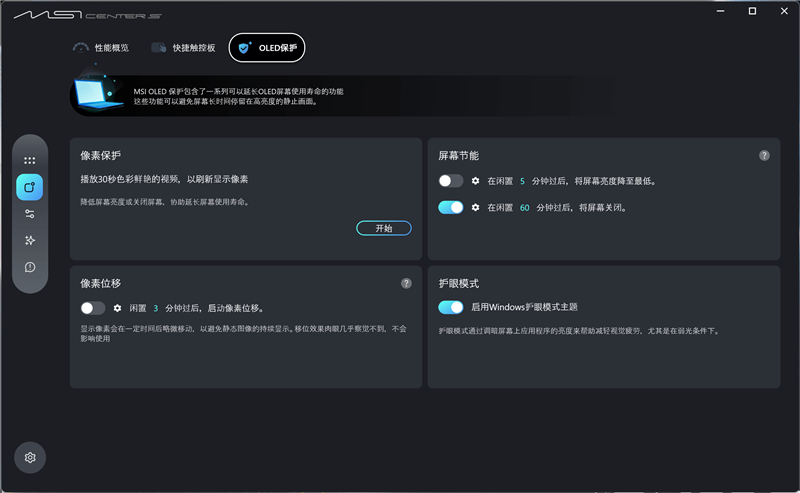800x493 pixels.
Task: Open the sparkle AI sidebar icon
Action: [30, 240]
